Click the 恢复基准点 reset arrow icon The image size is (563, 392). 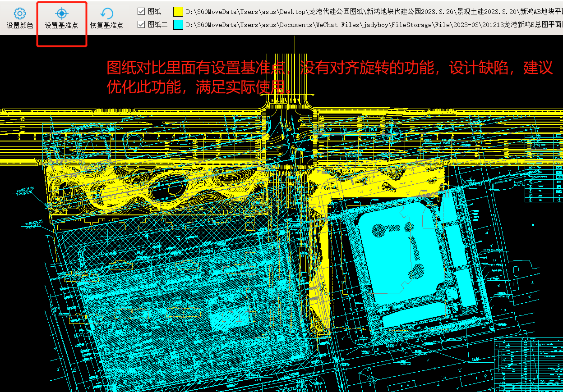click(107, 14)
